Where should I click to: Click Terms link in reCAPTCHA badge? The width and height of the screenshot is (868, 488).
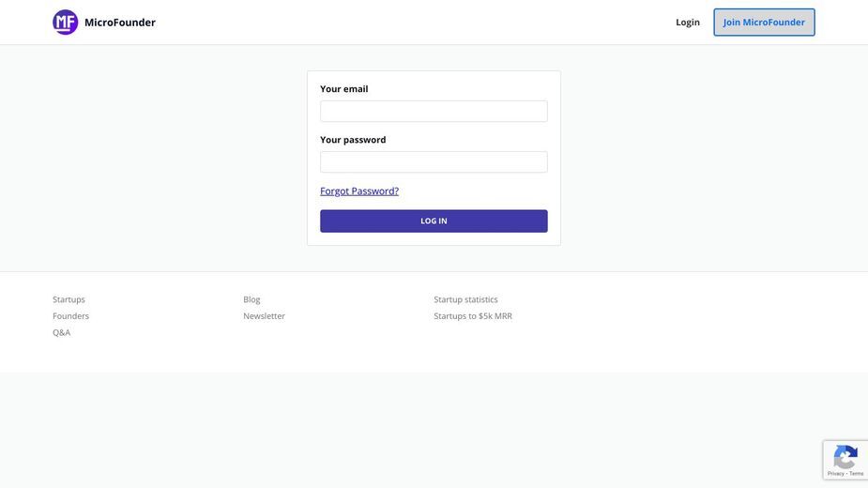(x=857, y=474)
